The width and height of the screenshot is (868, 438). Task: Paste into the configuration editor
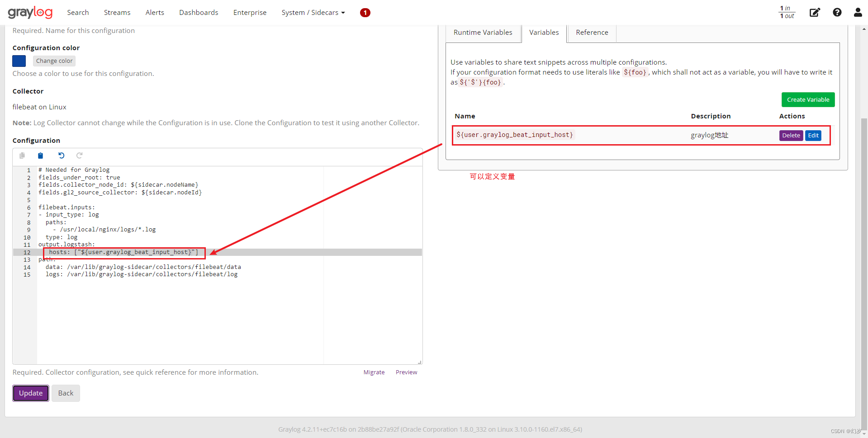click(x=40, y=155)
